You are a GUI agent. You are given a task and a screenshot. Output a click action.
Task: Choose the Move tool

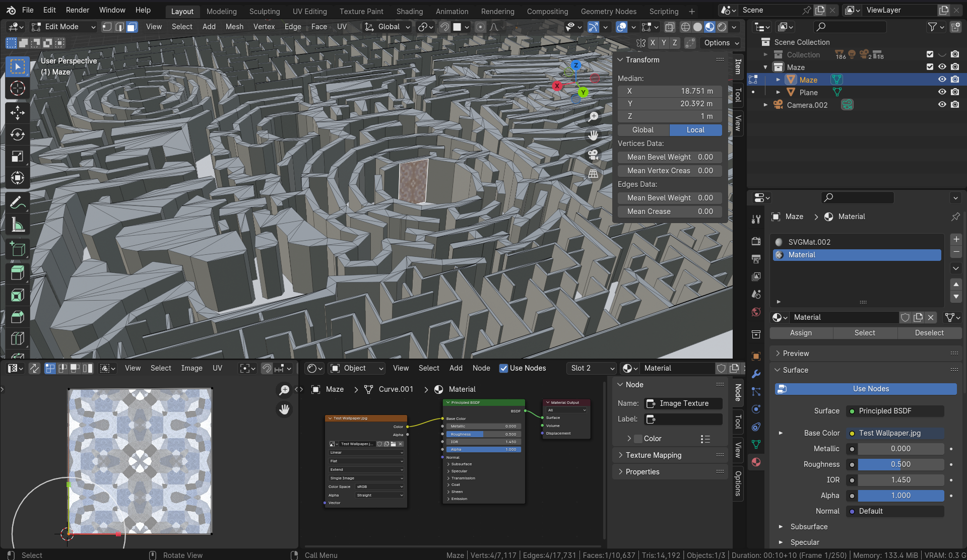click(17, 113)
